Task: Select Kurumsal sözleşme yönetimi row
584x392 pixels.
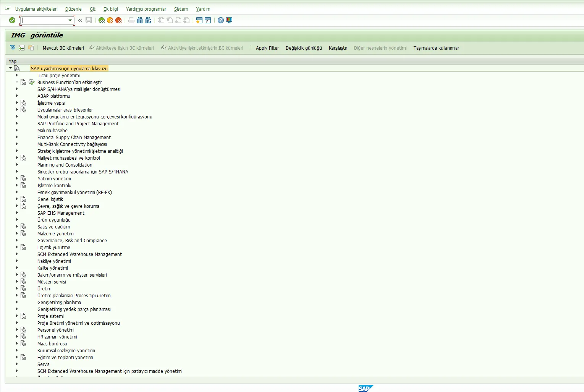Action: [x=66, y=350]
